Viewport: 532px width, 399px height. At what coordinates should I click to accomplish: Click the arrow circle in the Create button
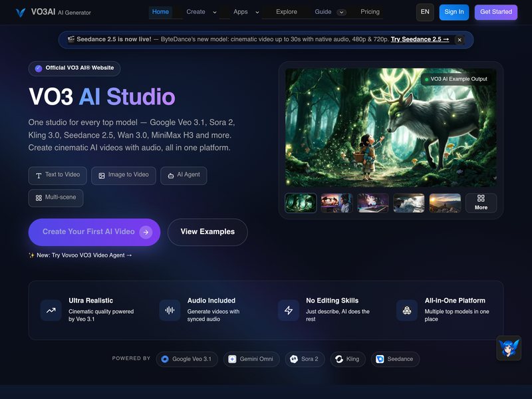pos(146,232)
